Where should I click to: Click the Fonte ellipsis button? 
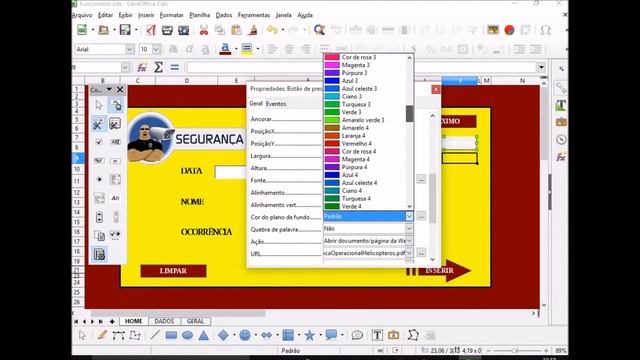click(x=421, y=179)
